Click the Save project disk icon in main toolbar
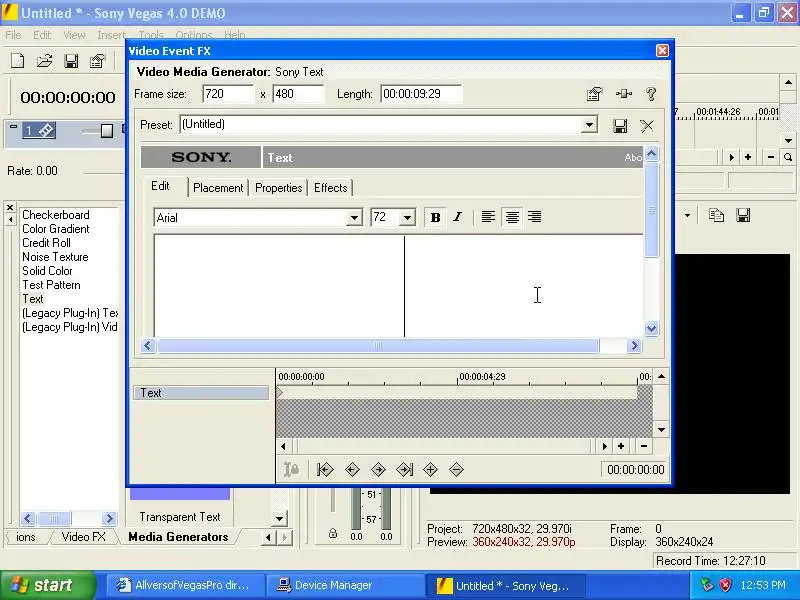The image size is (800, 600). point(71,61)
